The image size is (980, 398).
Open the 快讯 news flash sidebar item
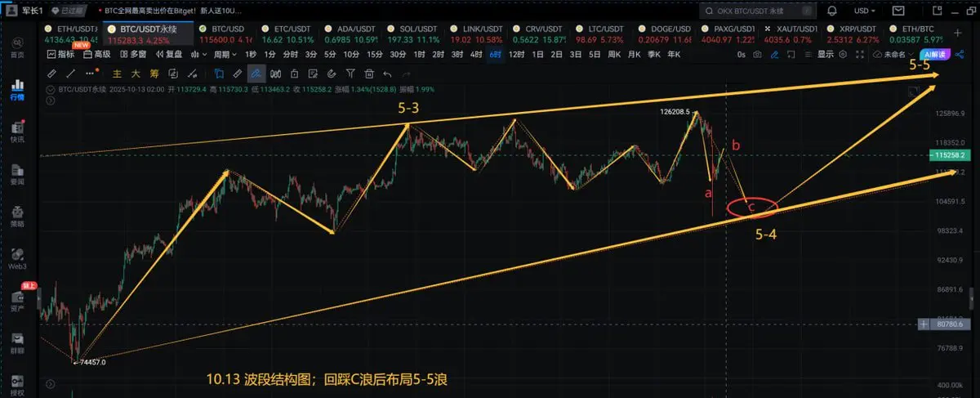(17, 133)
